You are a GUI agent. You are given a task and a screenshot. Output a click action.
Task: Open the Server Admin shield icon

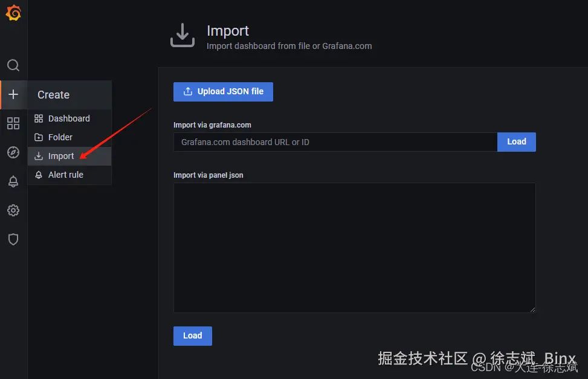coord(13,239)
